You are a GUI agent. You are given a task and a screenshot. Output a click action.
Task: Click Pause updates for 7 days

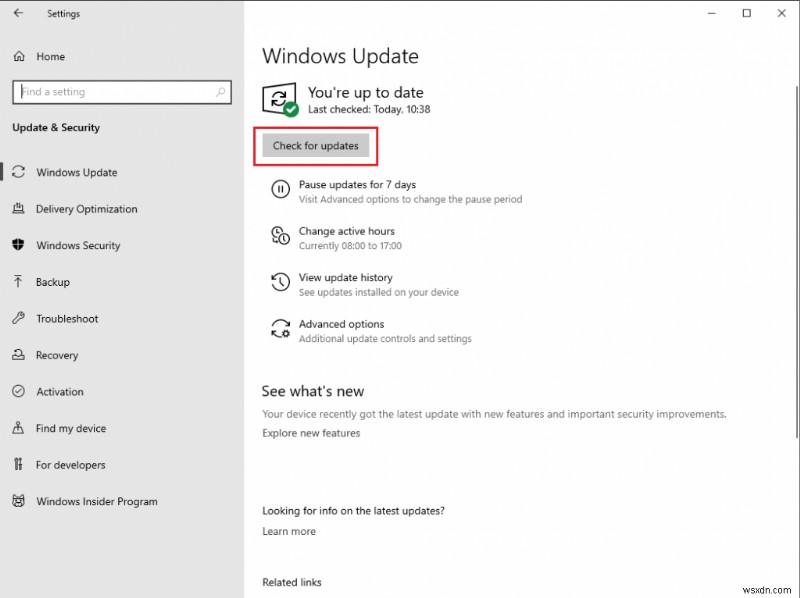click(x=357, y=185)
